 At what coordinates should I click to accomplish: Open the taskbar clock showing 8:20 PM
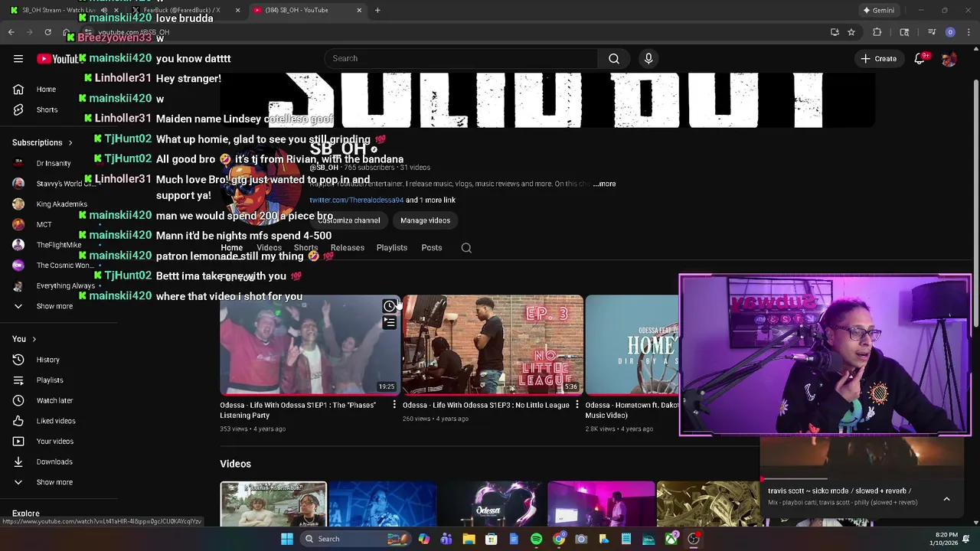pos(946,539)
